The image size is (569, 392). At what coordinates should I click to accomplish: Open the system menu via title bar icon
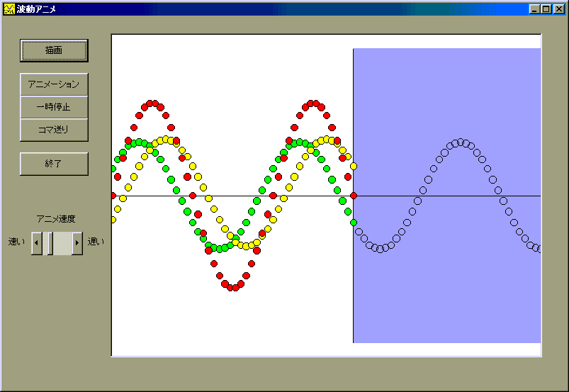point(9,9)
